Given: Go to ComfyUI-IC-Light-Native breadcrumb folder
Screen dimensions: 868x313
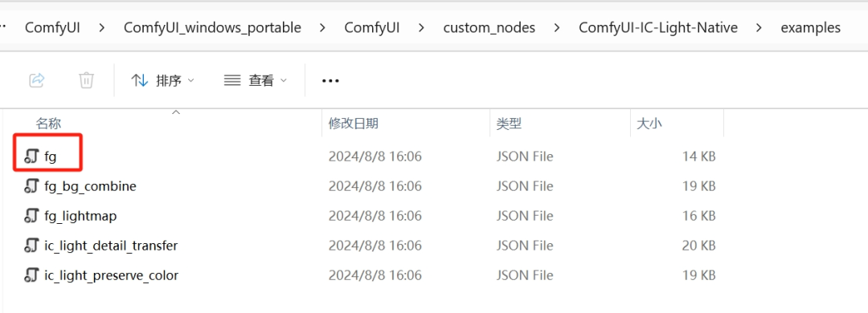Looking at the screenshot, I should pyautogui.click(x=658, y=27).
